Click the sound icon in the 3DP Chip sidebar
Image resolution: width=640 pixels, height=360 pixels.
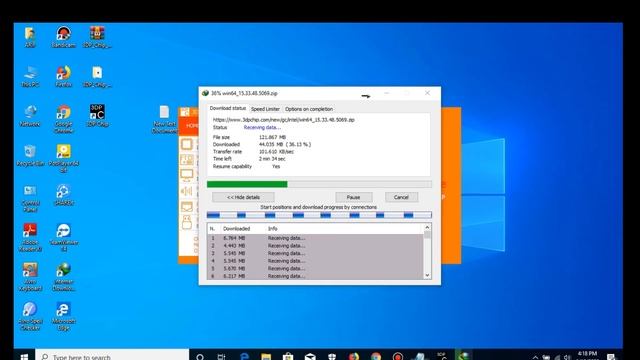(x=187, y=191)
